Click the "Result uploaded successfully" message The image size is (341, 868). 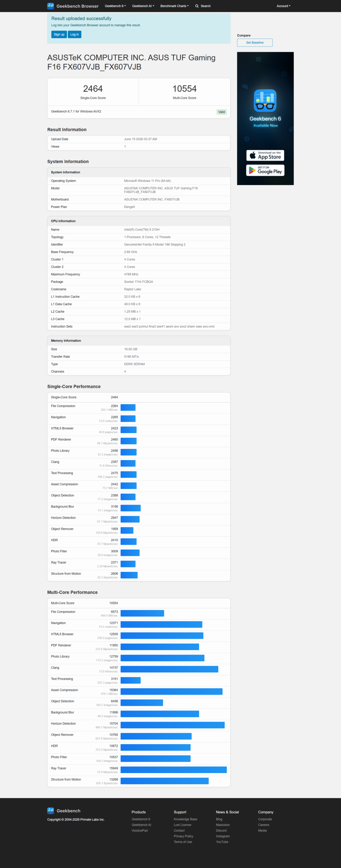tap(81, 19)
